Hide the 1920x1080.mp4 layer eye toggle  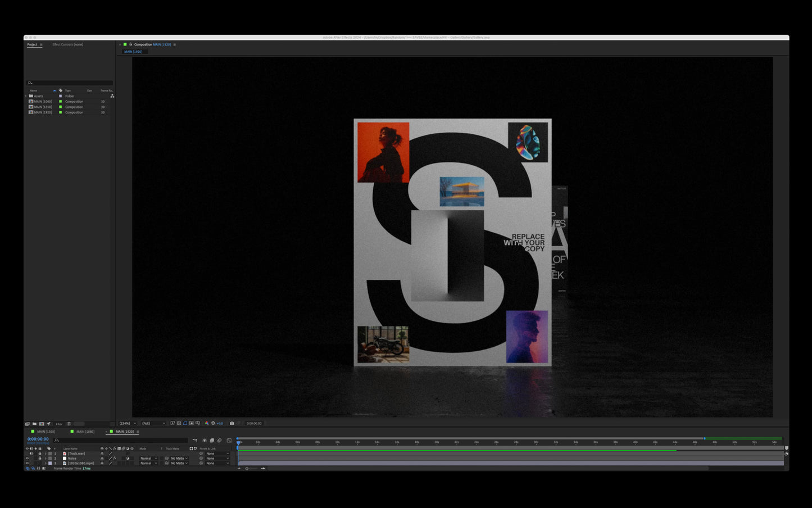[27, 463]
